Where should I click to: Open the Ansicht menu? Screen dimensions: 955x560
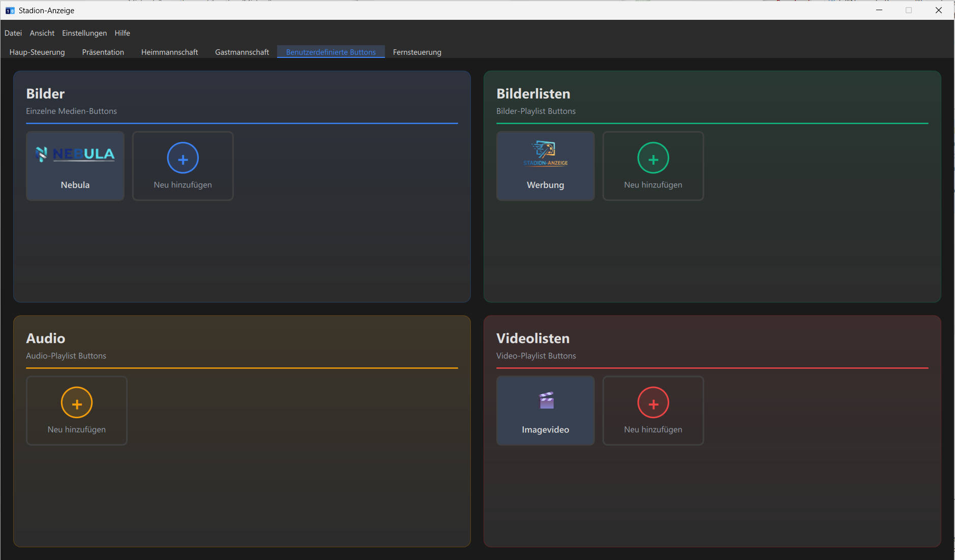coord(42,33)
